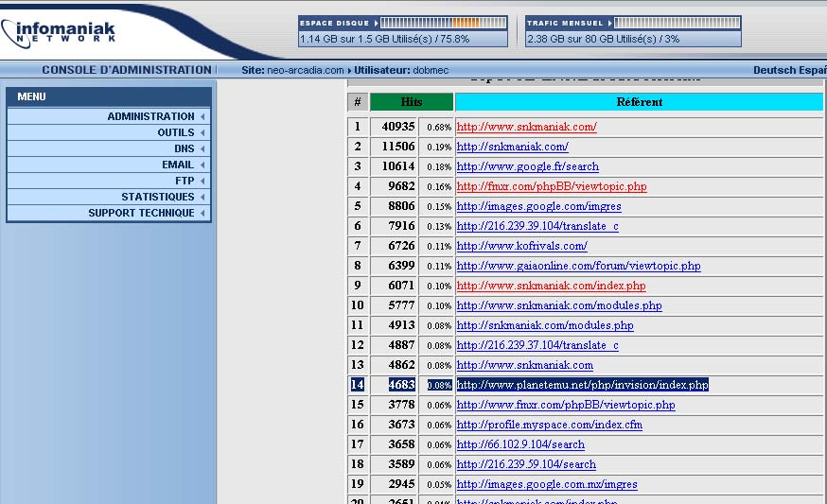Open referrer link http://snkmaniak.com/
The image size is (827, 504).
pos(512,147)
